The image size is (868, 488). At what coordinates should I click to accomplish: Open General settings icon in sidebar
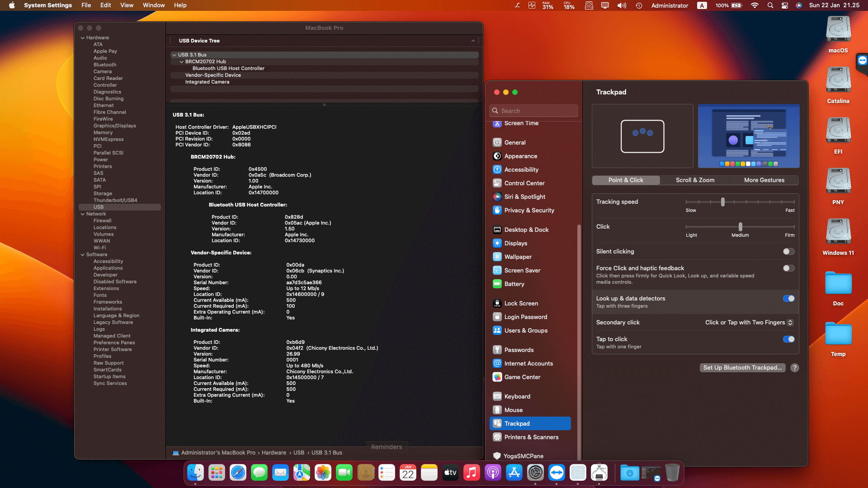pyautogui.click(x=497, y=142)
